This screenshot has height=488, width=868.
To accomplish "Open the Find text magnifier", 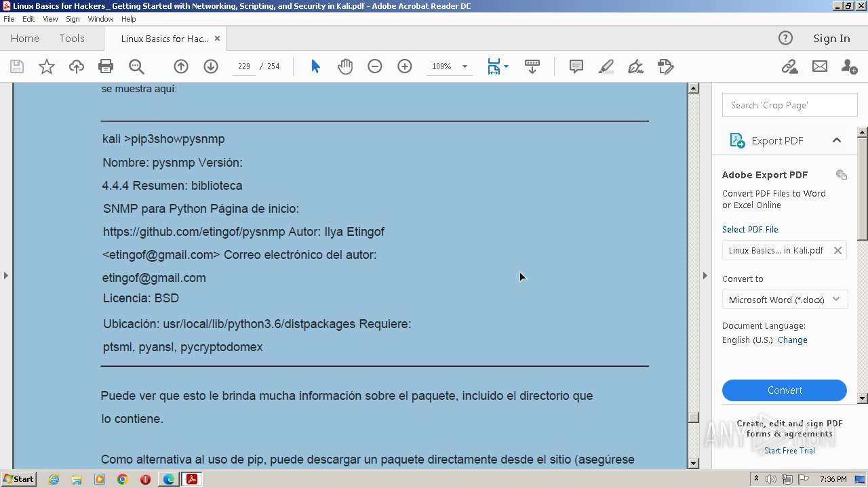I will (x=136, y=66).
